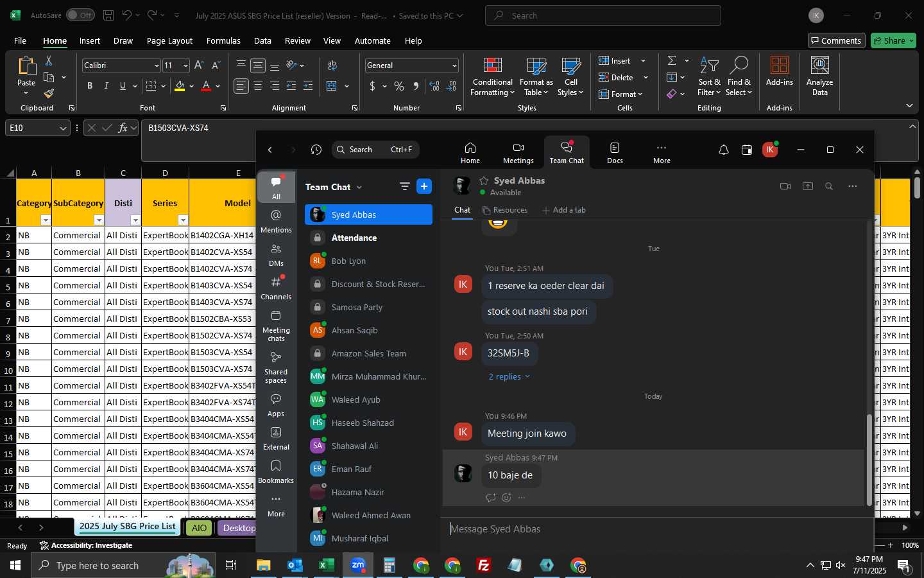
Task: Toggle Excel AutoSave switch
Action: (x=80, y=15)
